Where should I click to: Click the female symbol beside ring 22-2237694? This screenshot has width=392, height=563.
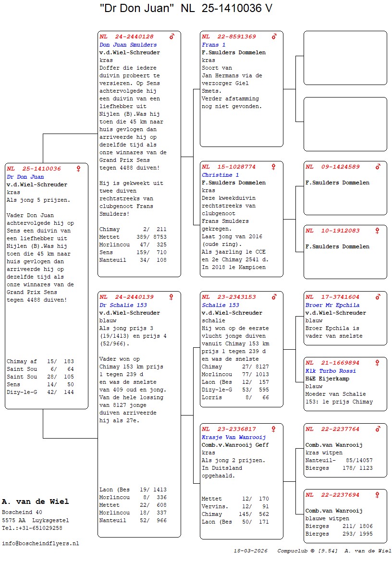pyautogui.click(x=378, y=495)
